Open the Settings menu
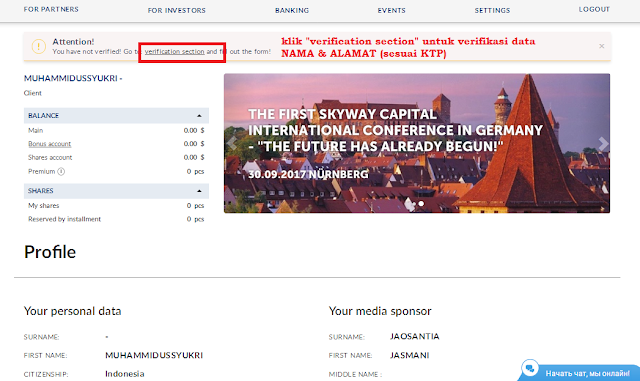Image resolution: width=640 pixels, height=381 pixels. pos(492,10)
